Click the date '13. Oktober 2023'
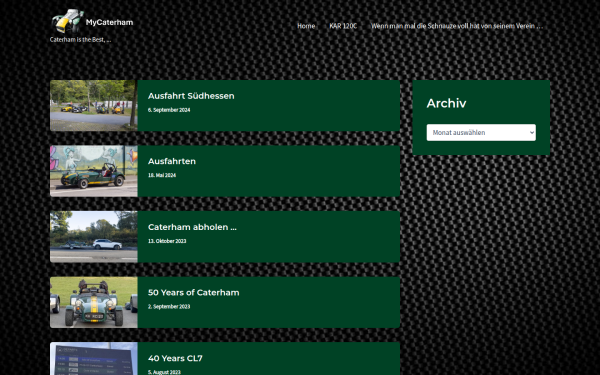This screenshot has height=375, width=600. pos(167,241)
